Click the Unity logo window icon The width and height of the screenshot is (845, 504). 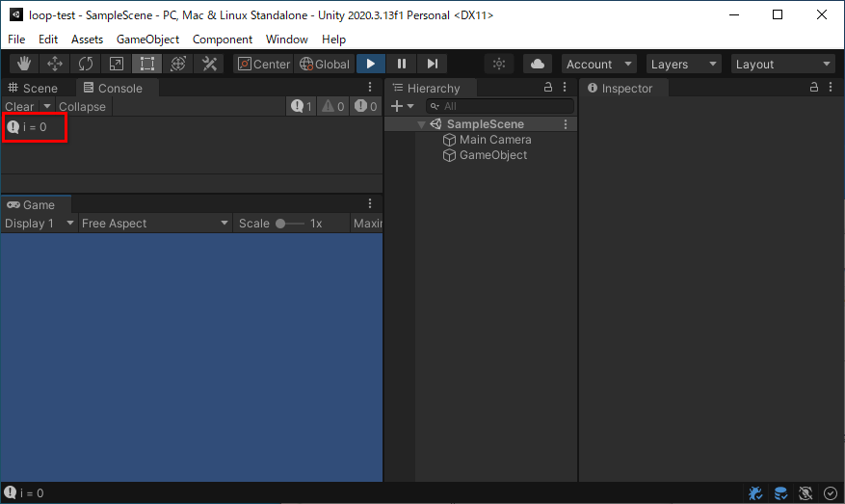click(16, 14)
